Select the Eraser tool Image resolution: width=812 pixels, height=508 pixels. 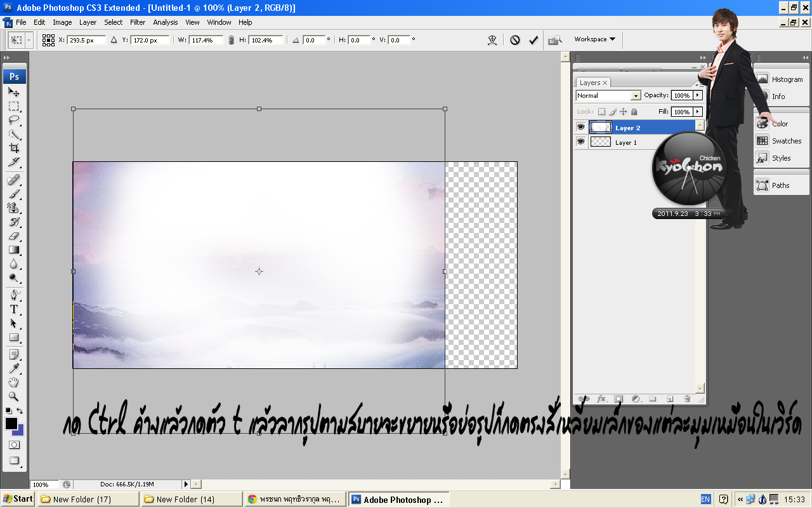click(x=14, y=236)
